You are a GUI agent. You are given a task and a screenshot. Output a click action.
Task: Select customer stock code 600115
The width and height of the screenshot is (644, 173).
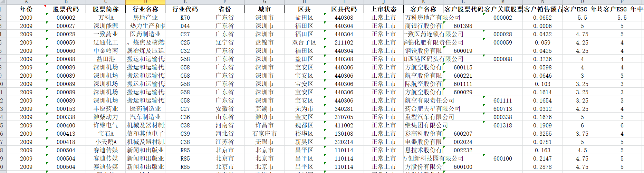[x=463, y=67]
